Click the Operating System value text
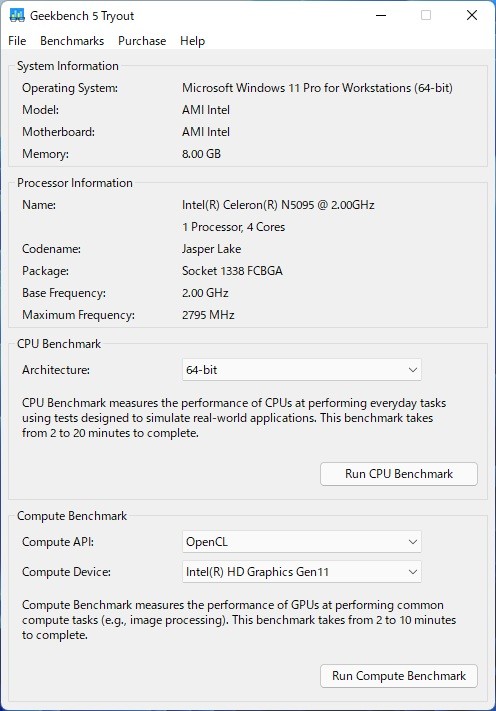 tap(317, 88)
